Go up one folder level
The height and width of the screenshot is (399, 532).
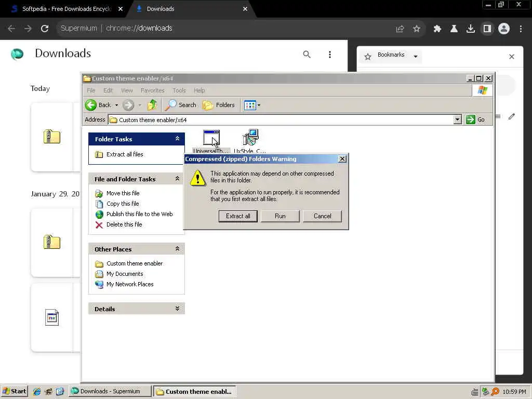tap(152, 105)
